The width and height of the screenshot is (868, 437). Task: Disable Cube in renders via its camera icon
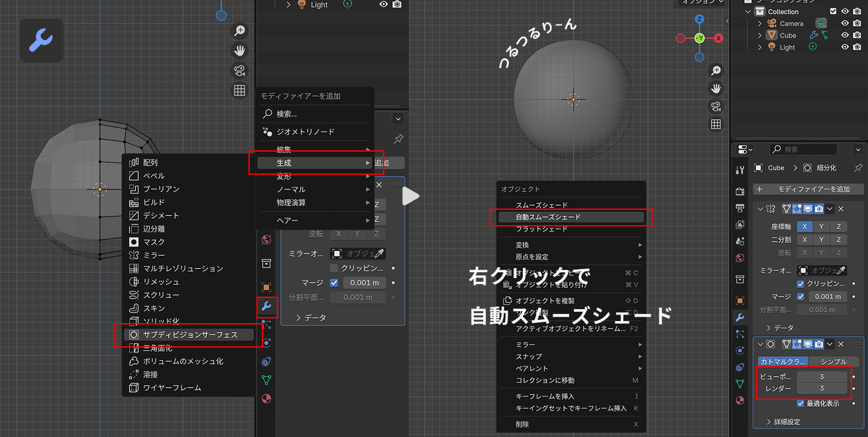(858, 35)
